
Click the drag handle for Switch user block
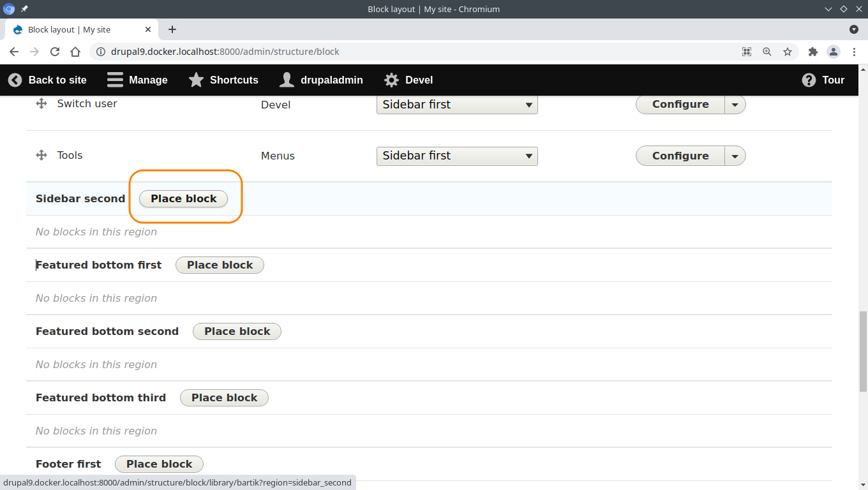[41, 103]
